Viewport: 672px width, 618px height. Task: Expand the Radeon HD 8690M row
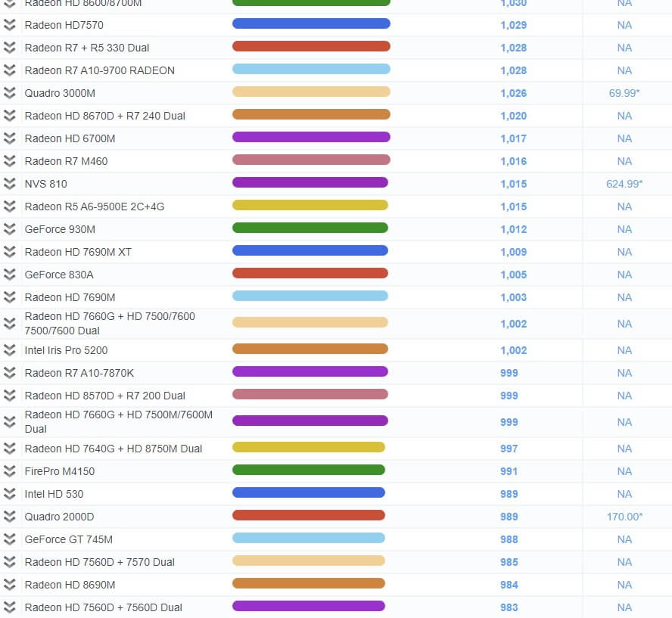9,585
